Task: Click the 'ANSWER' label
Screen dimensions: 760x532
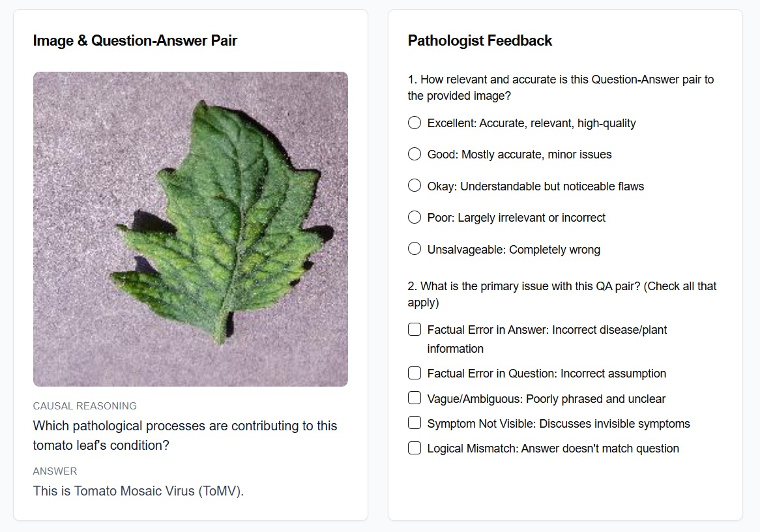Action: coord(55,471)
